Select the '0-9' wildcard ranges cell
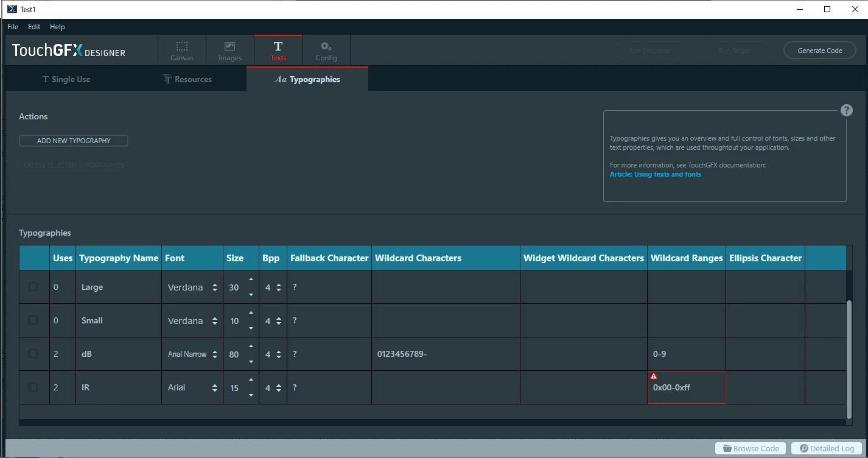868x458 pixels. [x=687, y=354]
